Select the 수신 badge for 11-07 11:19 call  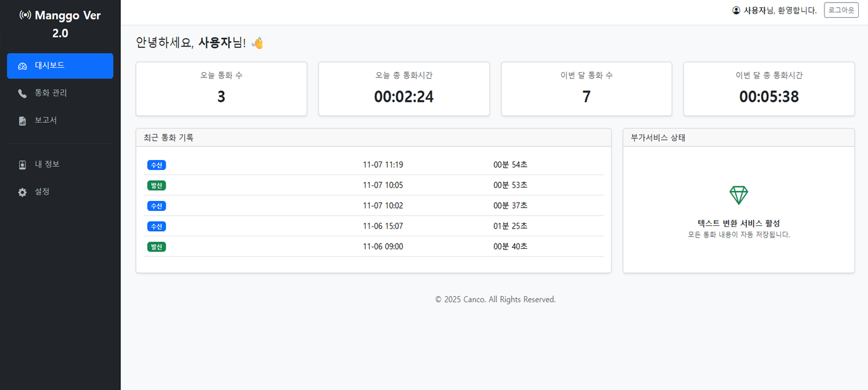(157, 165)
